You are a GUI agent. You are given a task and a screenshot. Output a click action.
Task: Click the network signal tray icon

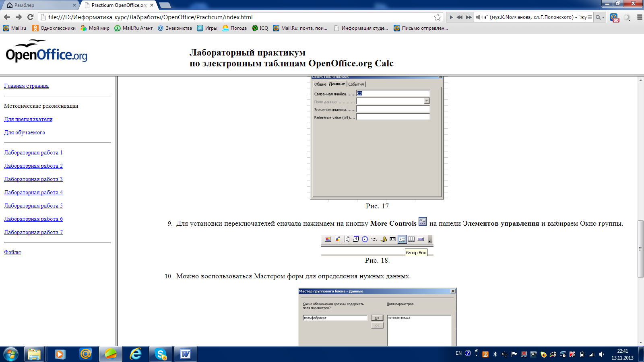pos(592,354)
